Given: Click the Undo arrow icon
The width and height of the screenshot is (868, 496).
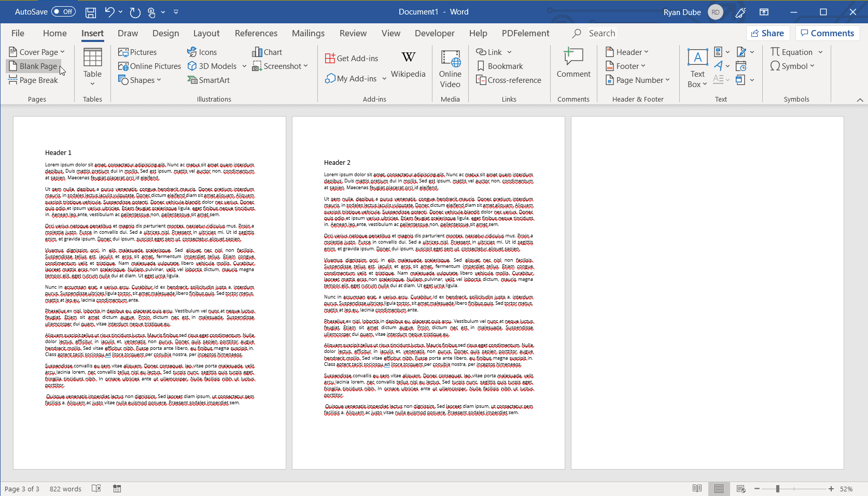Looking at the screenshot, I should pos(109,12).
